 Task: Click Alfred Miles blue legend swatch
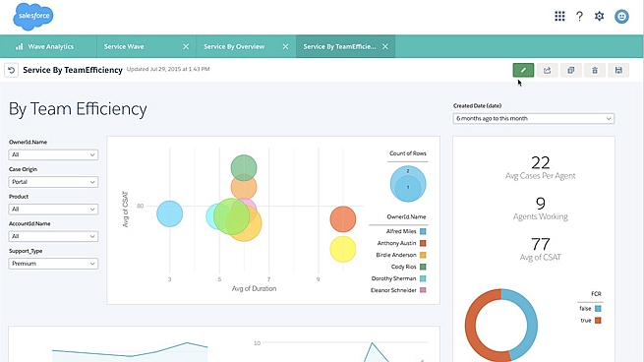(423, 231)
